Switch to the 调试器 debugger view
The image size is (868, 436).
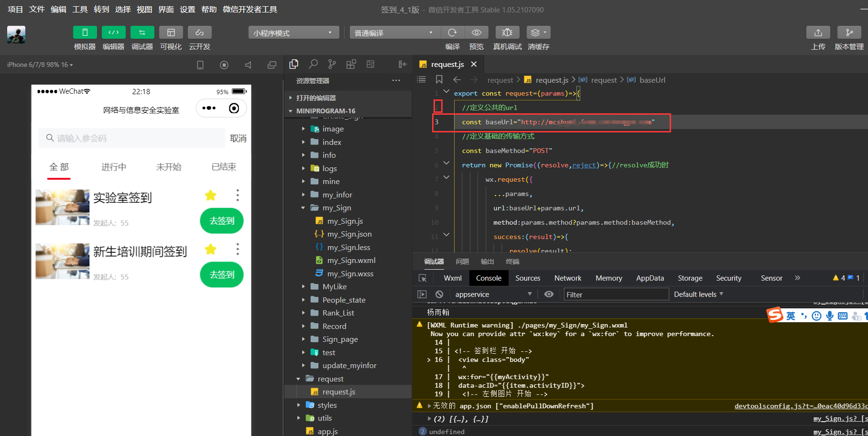142,38
